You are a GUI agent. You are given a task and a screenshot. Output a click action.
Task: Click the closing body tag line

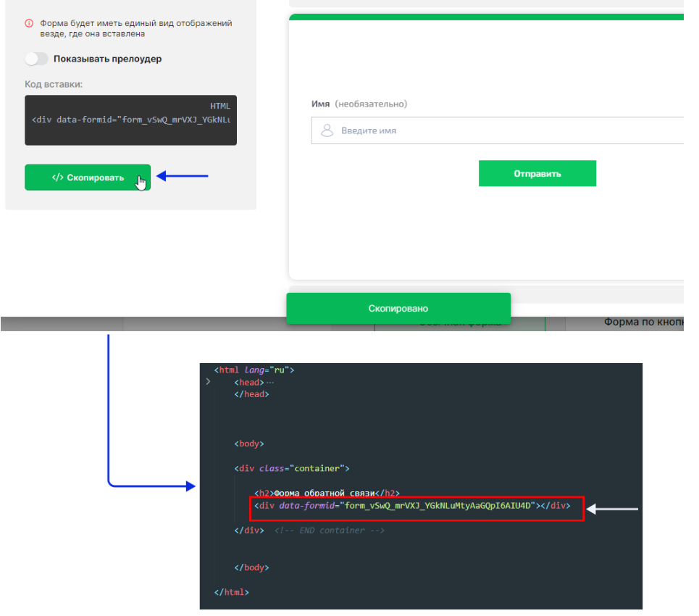tap(251, 567)
